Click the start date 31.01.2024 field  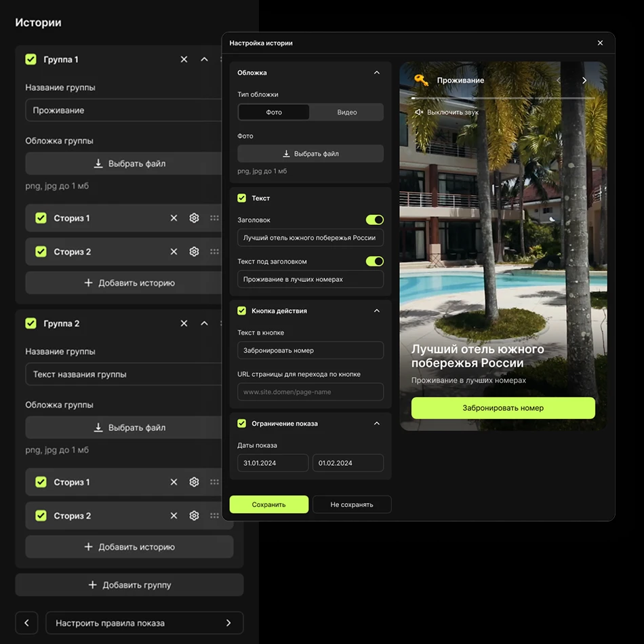pos(273,463)
